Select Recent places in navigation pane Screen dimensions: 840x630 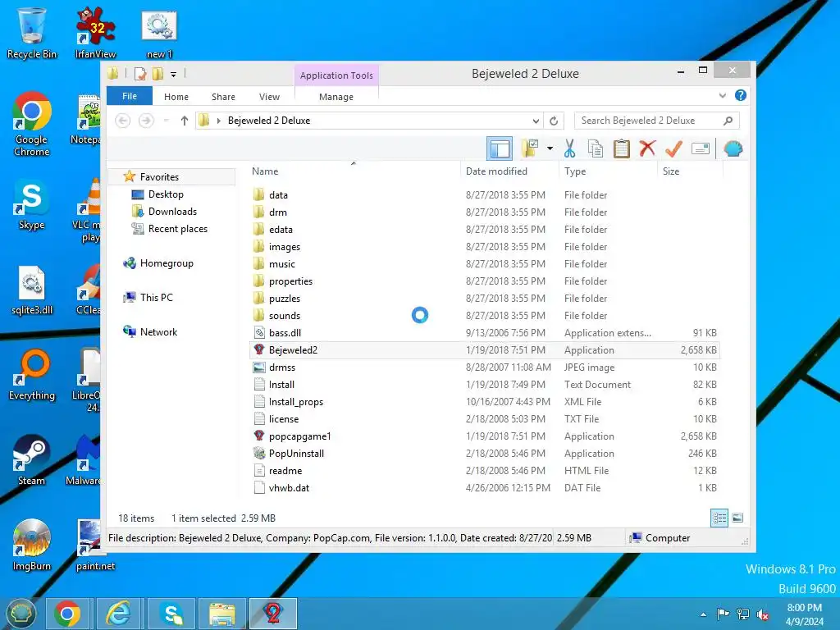tap(178, 229)
